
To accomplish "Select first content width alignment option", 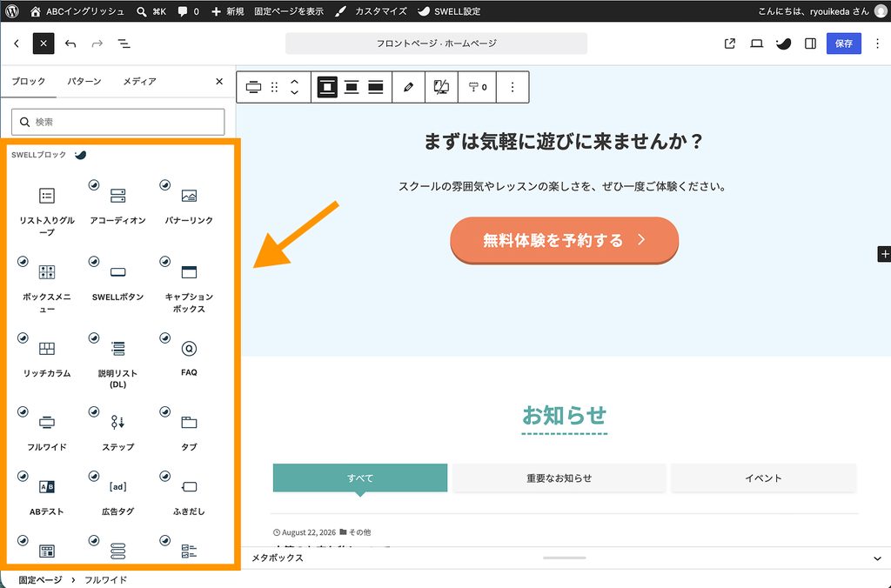I will pyautogui.click(x=327, y=87).
